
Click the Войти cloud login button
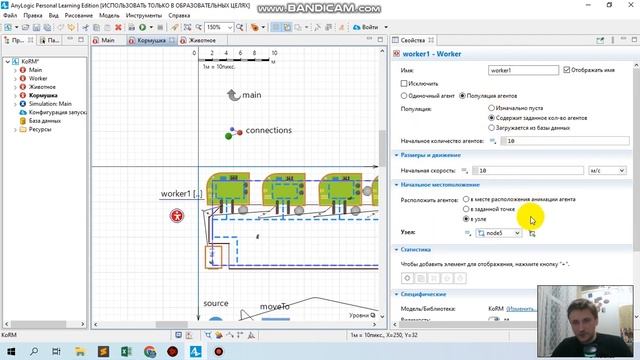(365, 27)
